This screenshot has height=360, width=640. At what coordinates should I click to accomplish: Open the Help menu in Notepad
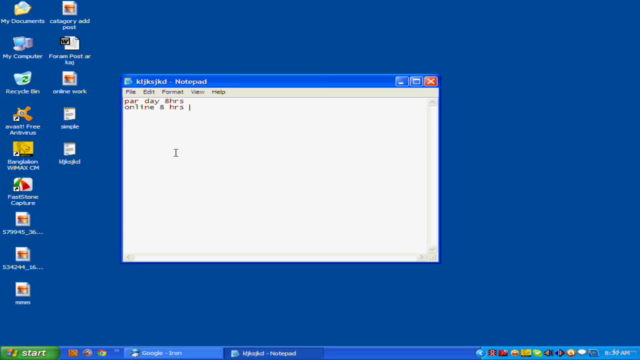tap(218, 92)
